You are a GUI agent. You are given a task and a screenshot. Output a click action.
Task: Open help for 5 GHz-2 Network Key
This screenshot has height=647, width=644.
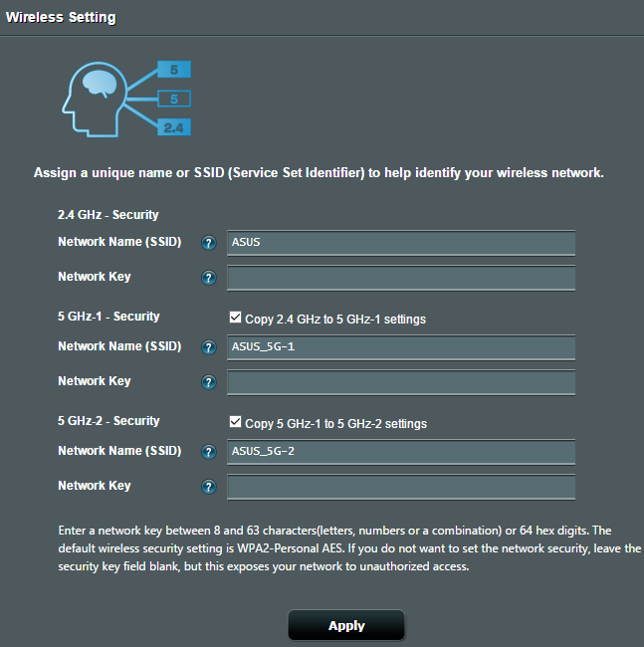coord(208,487)
